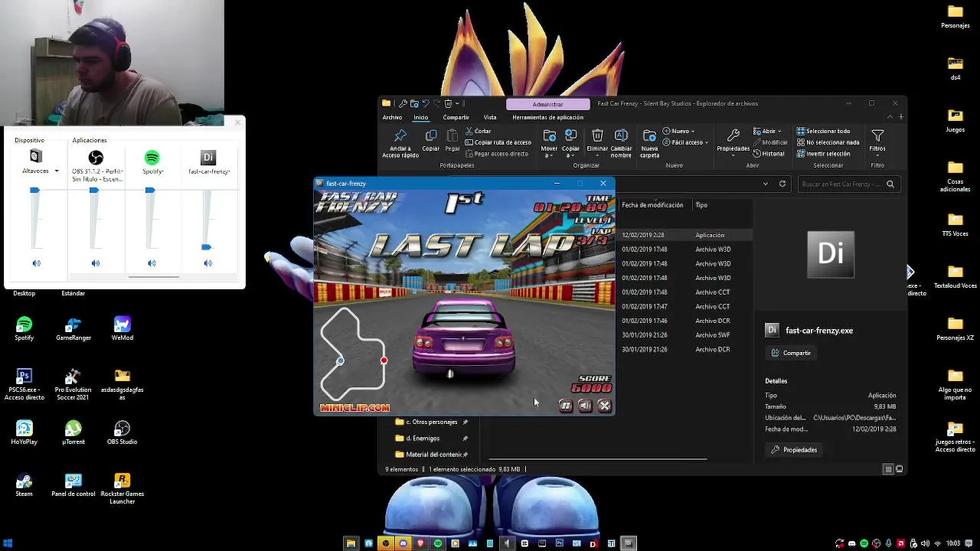This screenshot has height=551, width=980.
Task: Open the GameRanger desktop shortcut
Action: point(73,329)
